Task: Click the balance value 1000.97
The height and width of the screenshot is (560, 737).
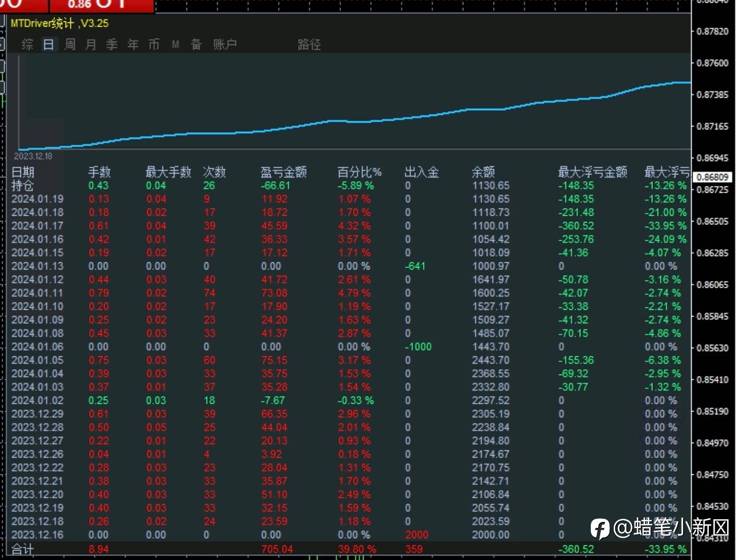Action: (x=490, y=266)
